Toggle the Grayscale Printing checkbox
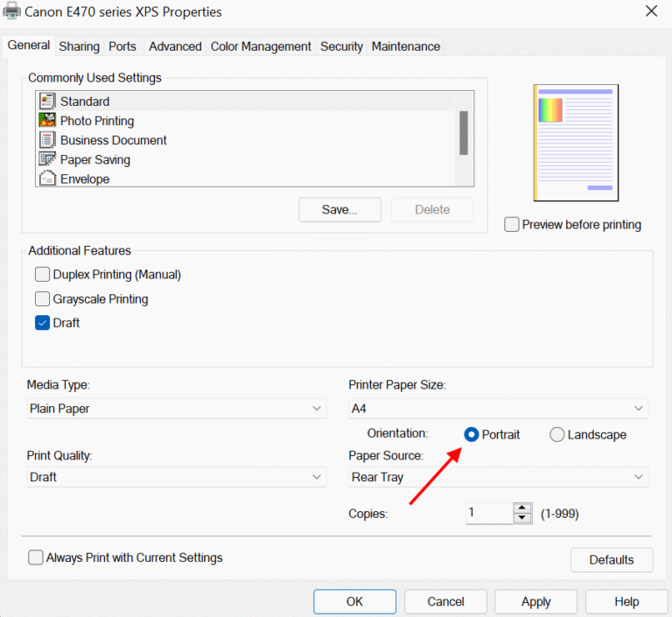Screen dimensions: 672x617 [42, 299]
